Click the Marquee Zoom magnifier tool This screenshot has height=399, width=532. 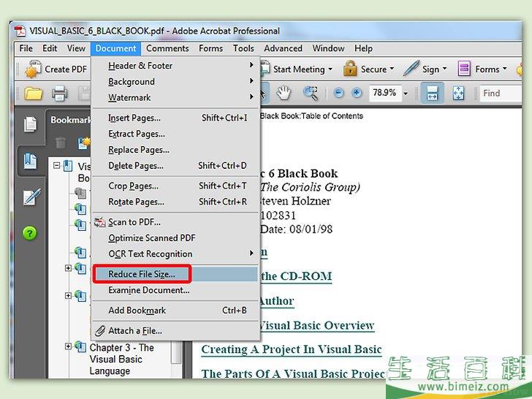pos(311,93)
